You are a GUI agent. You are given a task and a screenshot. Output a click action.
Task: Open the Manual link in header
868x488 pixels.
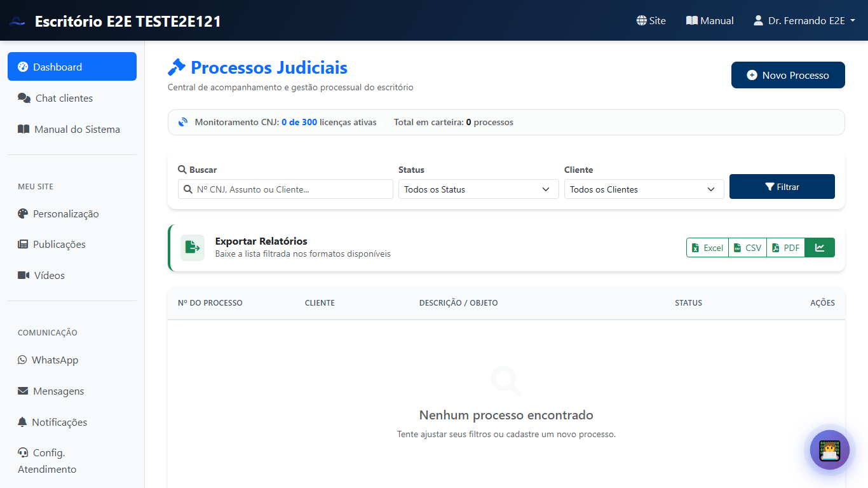pyautogui.click(x=710, y=20)
